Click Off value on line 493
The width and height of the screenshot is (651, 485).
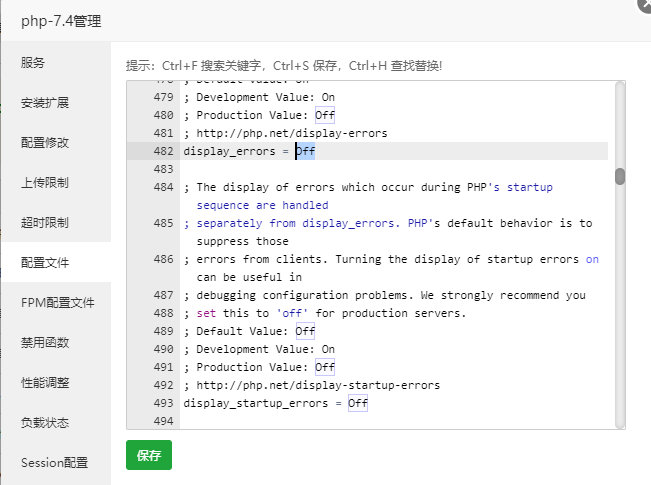coord(358,403)
